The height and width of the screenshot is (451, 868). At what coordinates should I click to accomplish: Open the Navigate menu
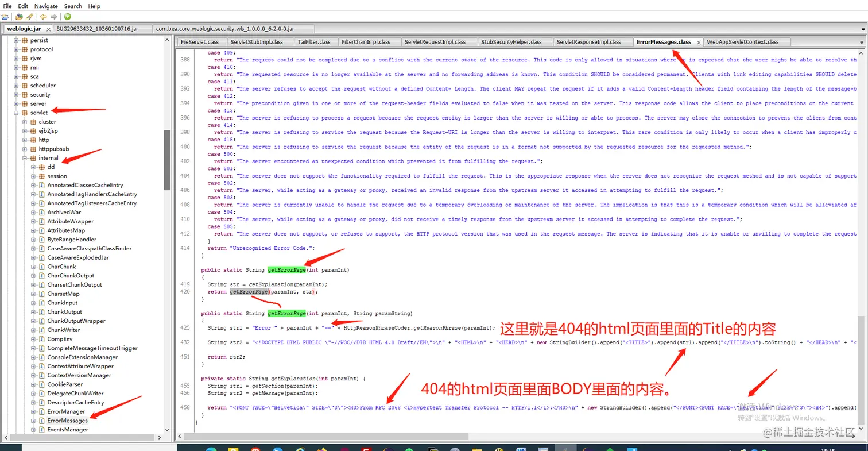[46, 6]
